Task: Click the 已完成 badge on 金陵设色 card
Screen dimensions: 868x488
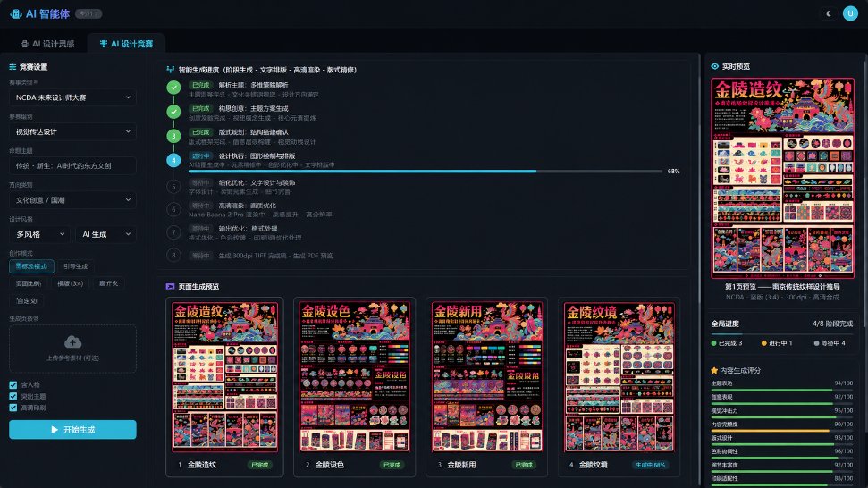Action: click(x=392, y=465)
